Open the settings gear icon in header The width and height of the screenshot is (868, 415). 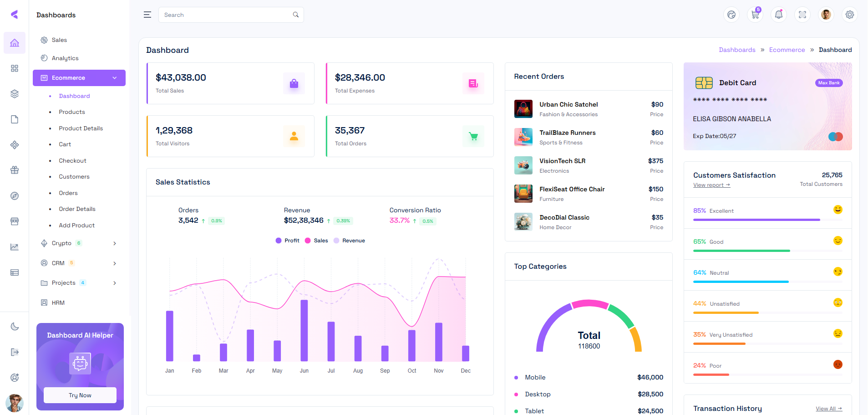[850, 15]
